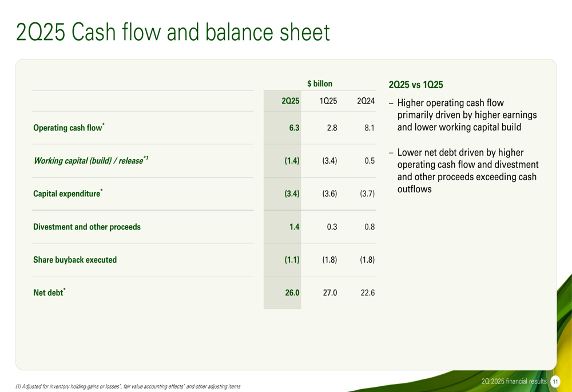
Task: Select the "Net debt" row label
Action: [x=49, y=292]
